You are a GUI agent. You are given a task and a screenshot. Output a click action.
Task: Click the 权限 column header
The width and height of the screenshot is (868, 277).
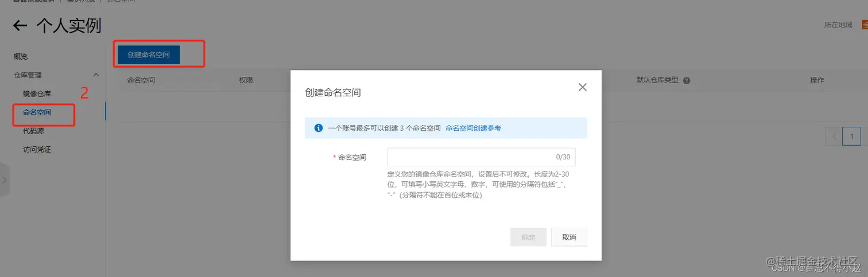[246, 80]
